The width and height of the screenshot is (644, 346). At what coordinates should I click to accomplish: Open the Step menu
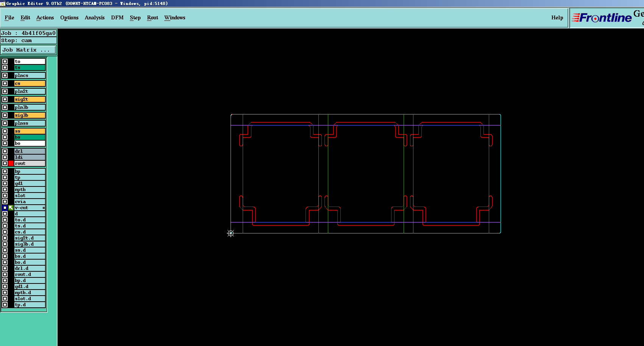coord(135,17)
